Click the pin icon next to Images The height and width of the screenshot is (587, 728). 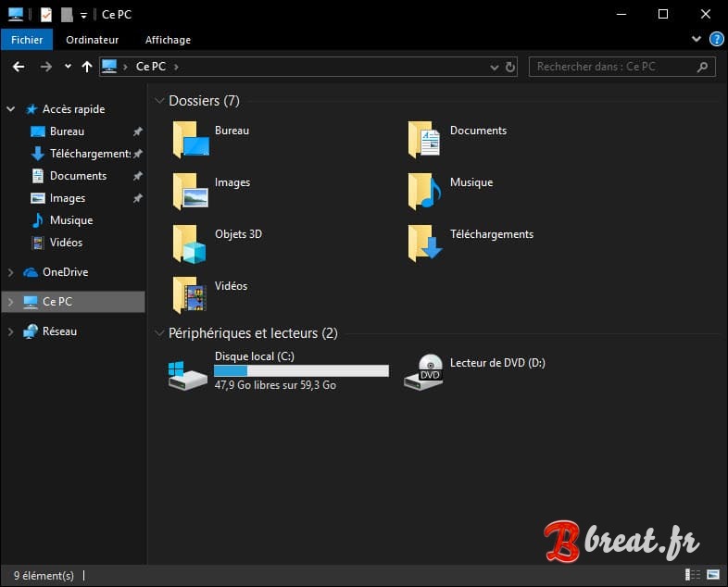click(x=137, y=198)
